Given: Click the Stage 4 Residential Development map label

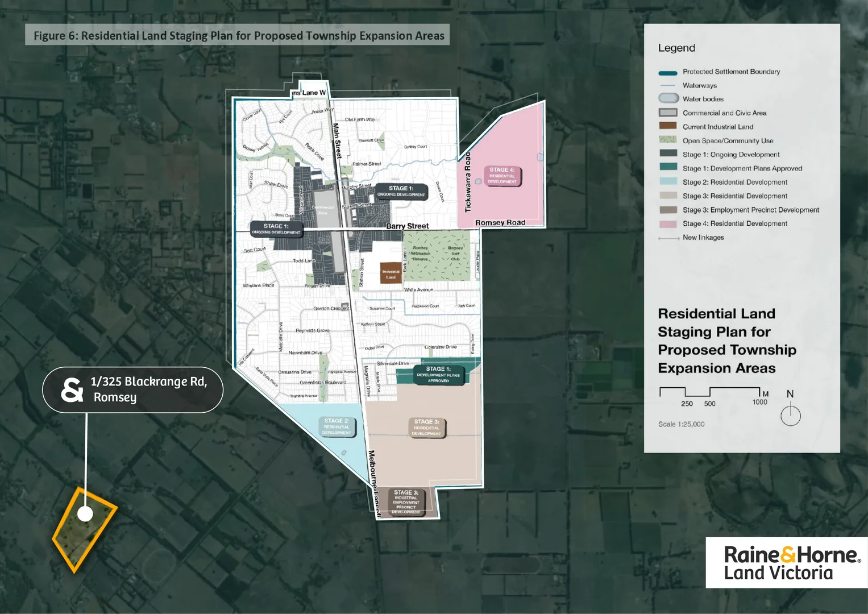Looking at the screenshot, I should [x=502, y=176].
